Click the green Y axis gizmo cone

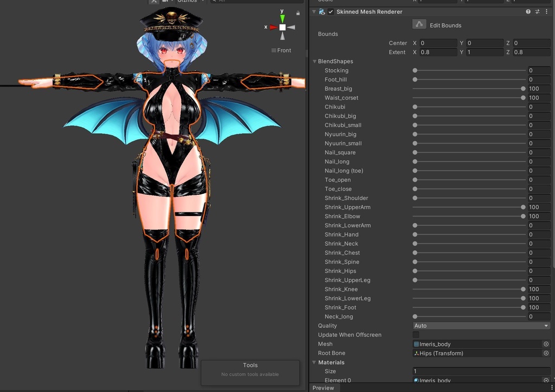click(x=282, y=18)
